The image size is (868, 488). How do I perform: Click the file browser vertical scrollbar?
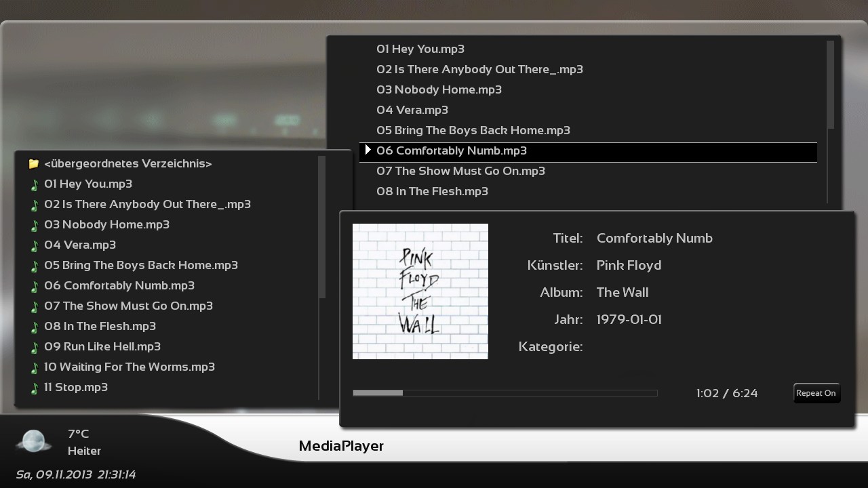coord(321,227)
